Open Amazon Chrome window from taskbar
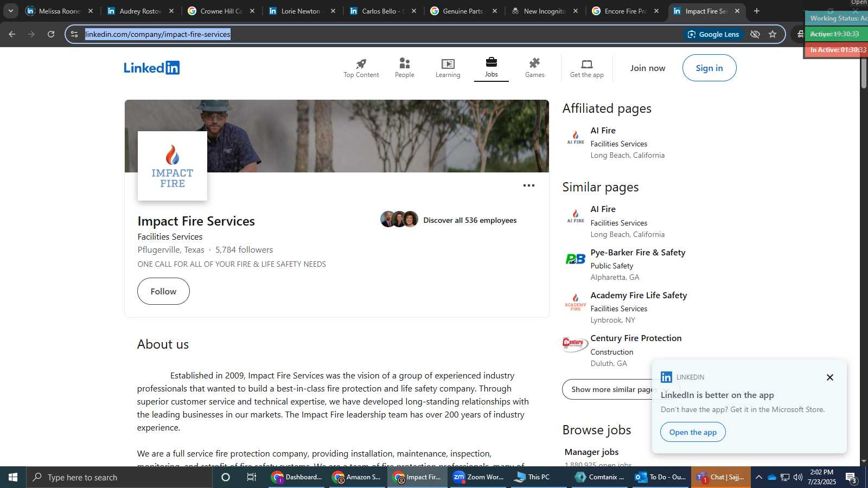The height and width of the screenshot is (488, 868). click(x=358, y=477)
